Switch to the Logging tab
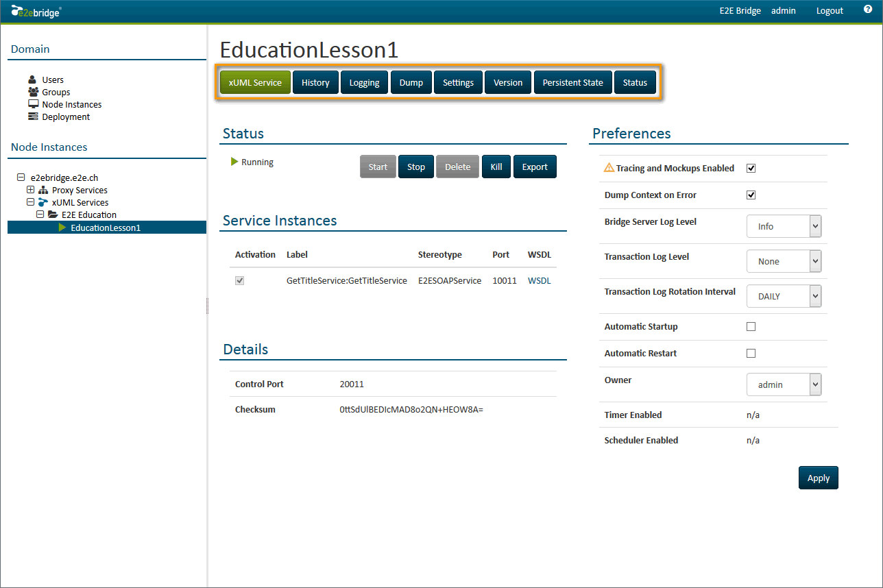Viewport: 883px width, 588px height. (364, 82)
